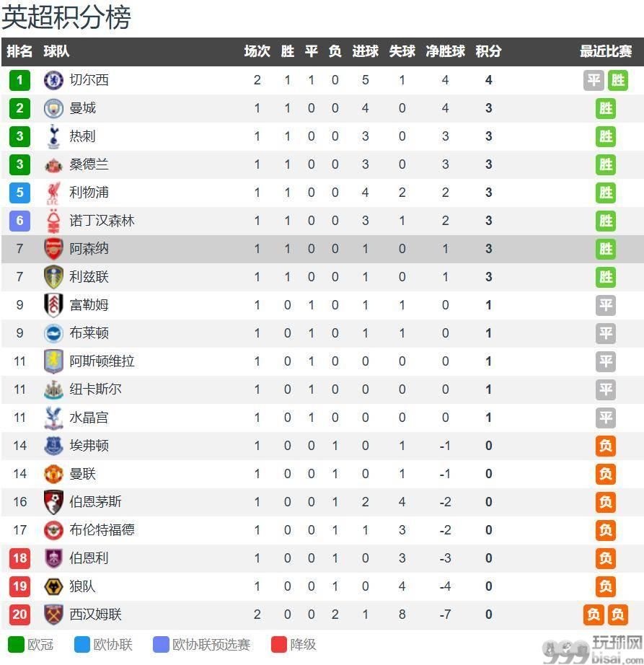Screen dimensions: 644x665
Task: Click the 最近比赛 column header
Action: pyautogui.click(x=606, y=51)
